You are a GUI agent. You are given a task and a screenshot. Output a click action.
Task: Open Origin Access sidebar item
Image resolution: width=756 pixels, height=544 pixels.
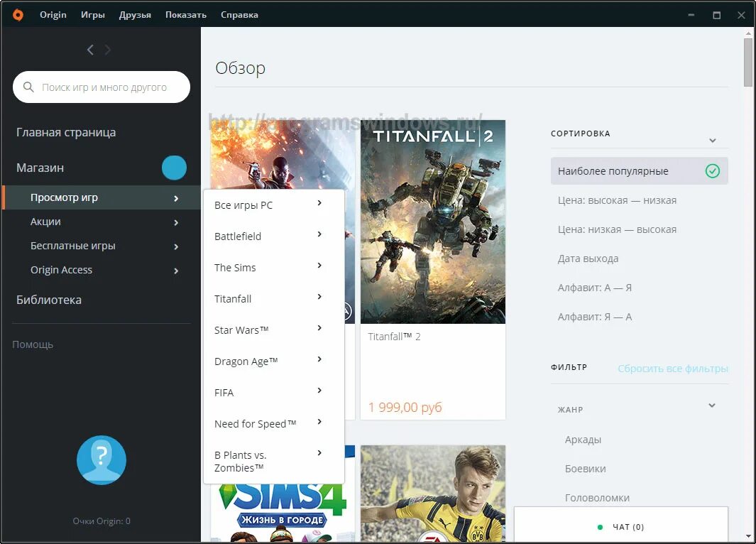[61, 270]
